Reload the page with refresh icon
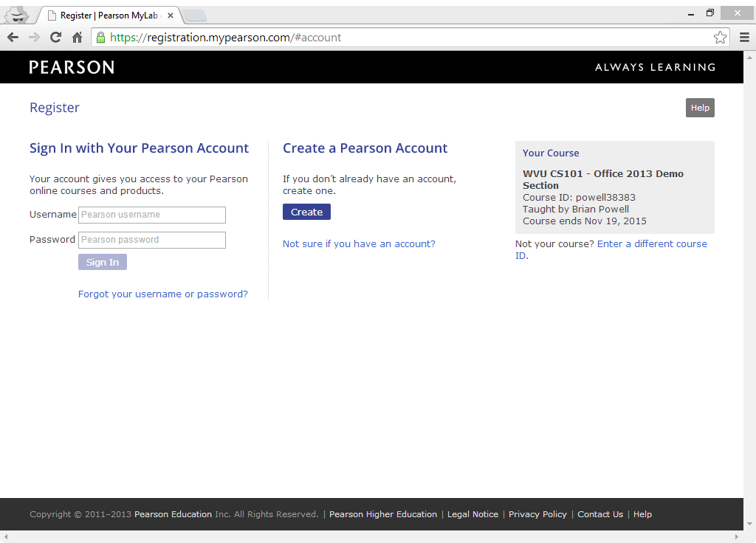 [x=56, y=37]
